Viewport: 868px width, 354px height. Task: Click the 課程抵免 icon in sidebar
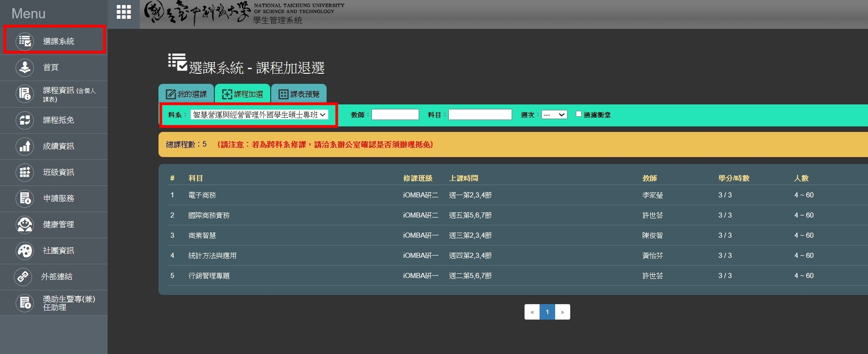pos(25,120)
